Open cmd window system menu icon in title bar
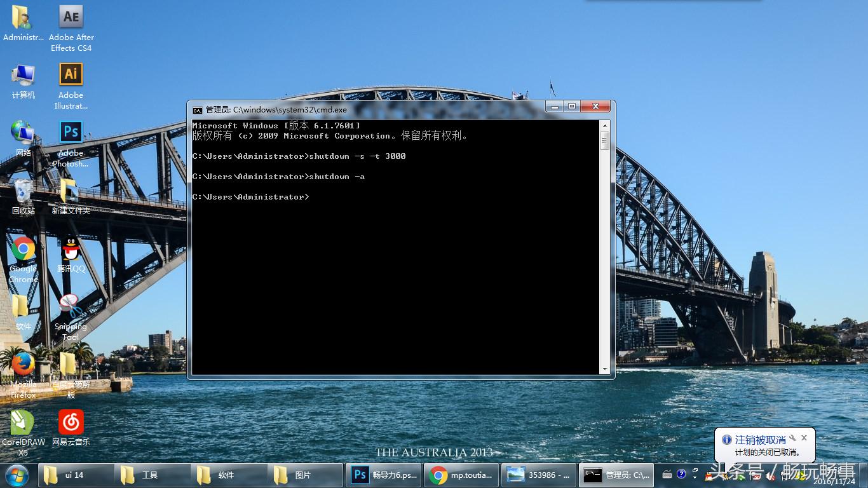The height and width of the screenshot is (488, 868). (198, 110)
